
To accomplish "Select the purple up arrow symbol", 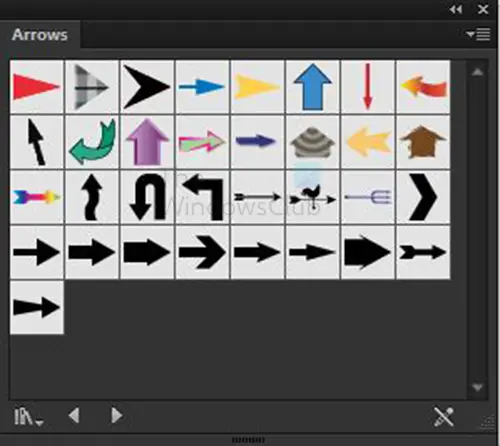I will pyautogui.click(x=147, y=142).
